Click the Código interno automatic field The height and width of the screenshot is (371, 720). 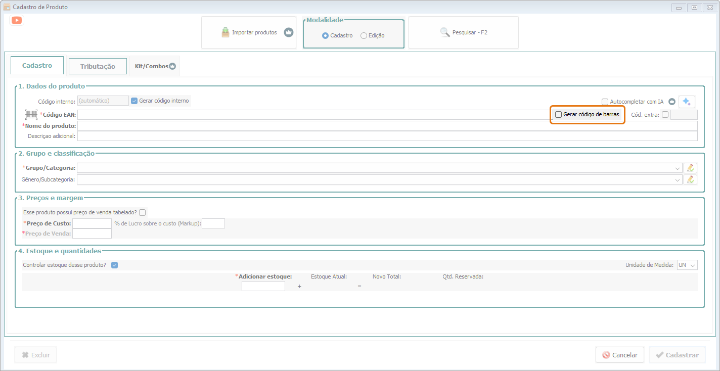103,101
